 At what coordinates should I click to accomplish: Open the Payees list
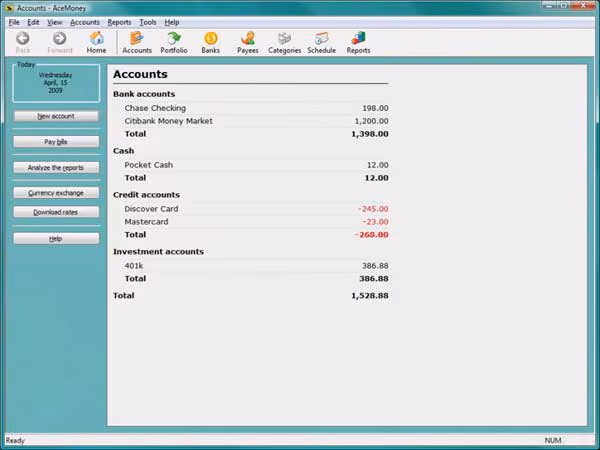click(248, 42)
